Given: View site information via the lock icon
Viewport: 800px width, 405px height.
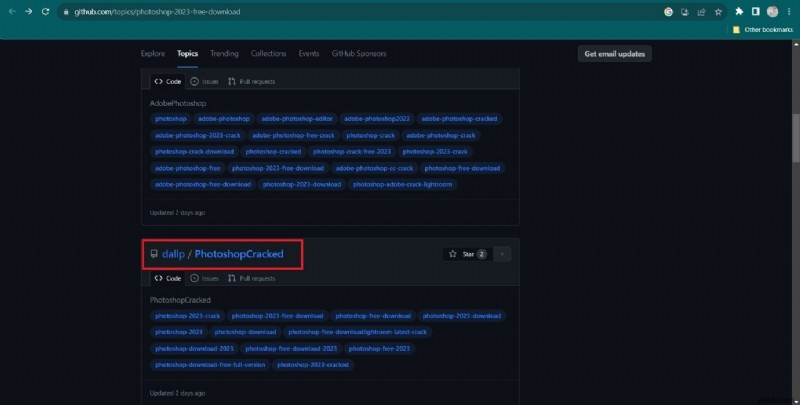Looking at the screenshot, I should pyautogui.click(x=66, y=12).
